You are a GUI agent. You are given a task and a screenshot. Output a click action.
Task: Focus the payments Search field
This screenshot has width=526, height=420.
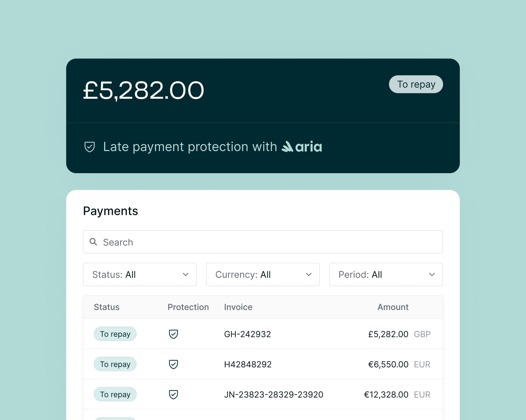point(268,242)
